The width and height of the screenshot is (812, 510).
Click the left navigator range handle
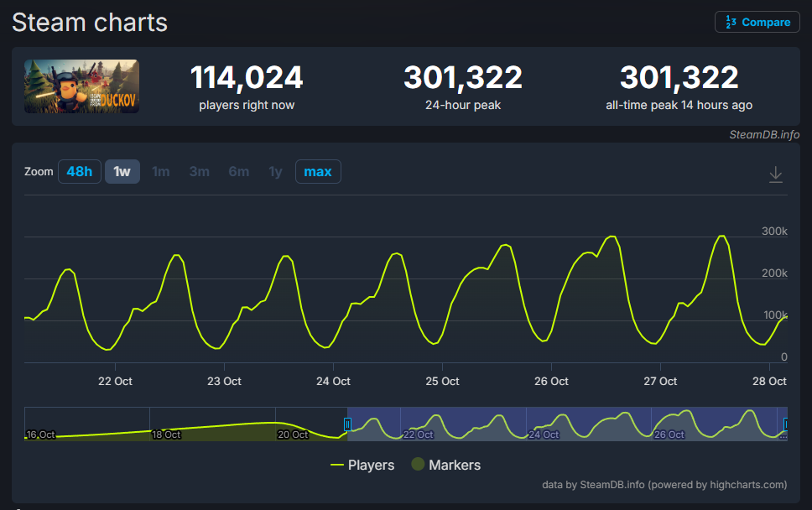click(346, 424)
